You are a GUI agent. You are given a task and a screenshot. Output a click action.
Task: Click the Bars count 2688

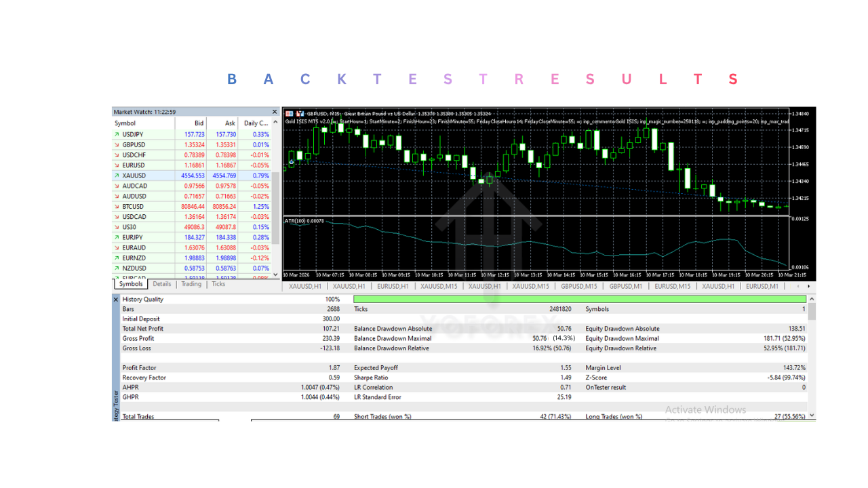[333, 309]
